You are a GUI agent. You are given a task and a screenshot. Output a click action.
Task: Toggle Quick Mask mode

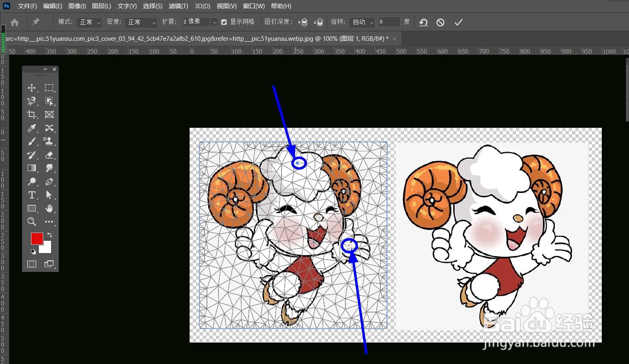coord(32,264)
